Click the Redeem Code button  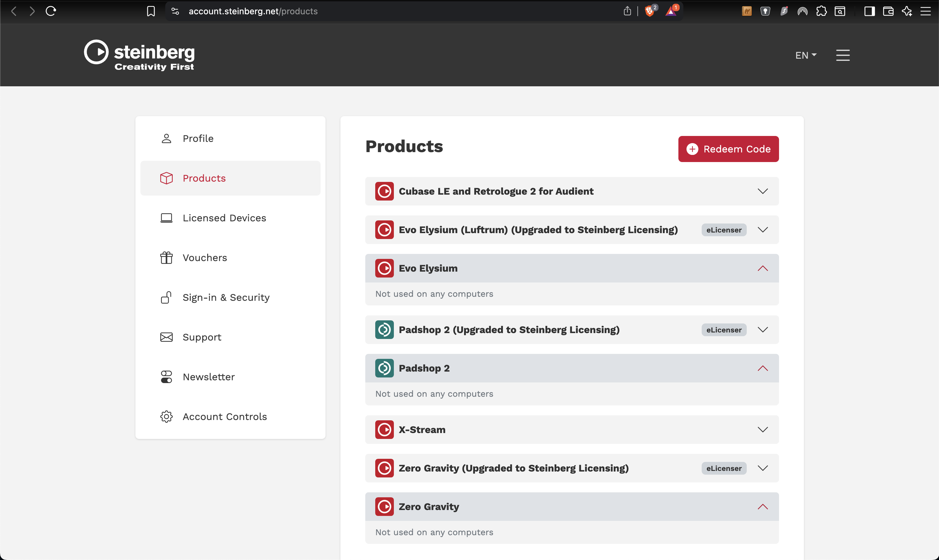[x=728, y=149]
